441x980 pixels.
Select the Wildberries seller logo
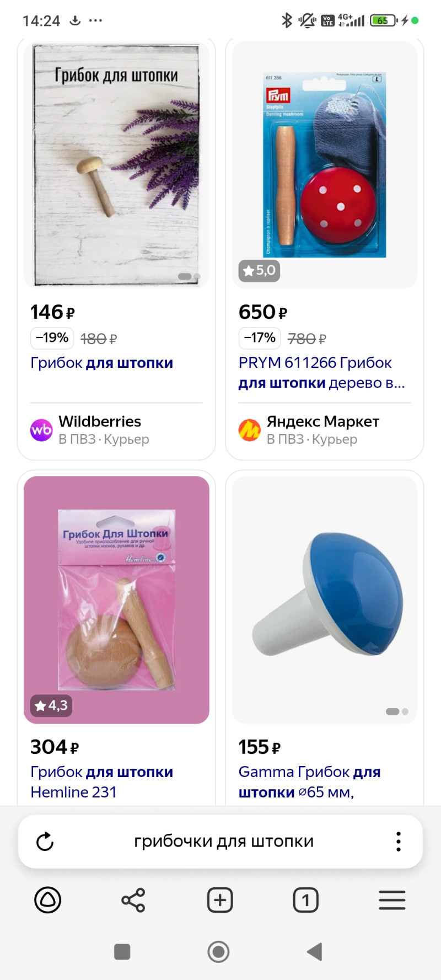(41, 430)
